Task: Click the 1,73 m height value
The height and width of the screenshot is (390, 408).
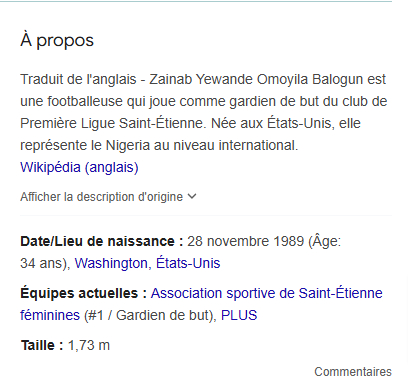Action: tap(89, 345)
